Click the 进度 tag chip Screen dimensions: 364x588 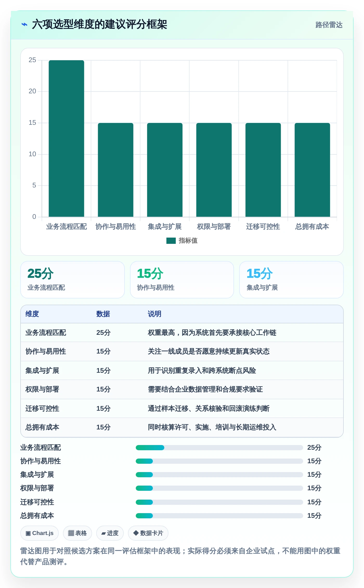click(x=110, y=533)
